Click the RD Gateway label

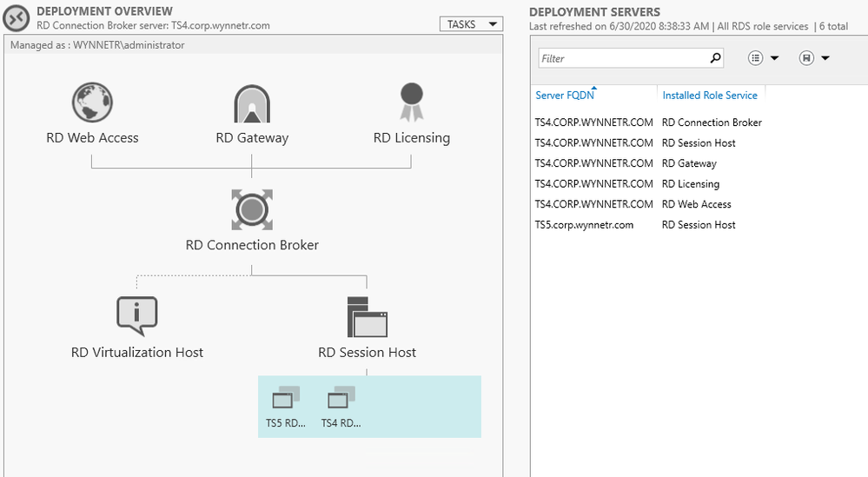252,138
